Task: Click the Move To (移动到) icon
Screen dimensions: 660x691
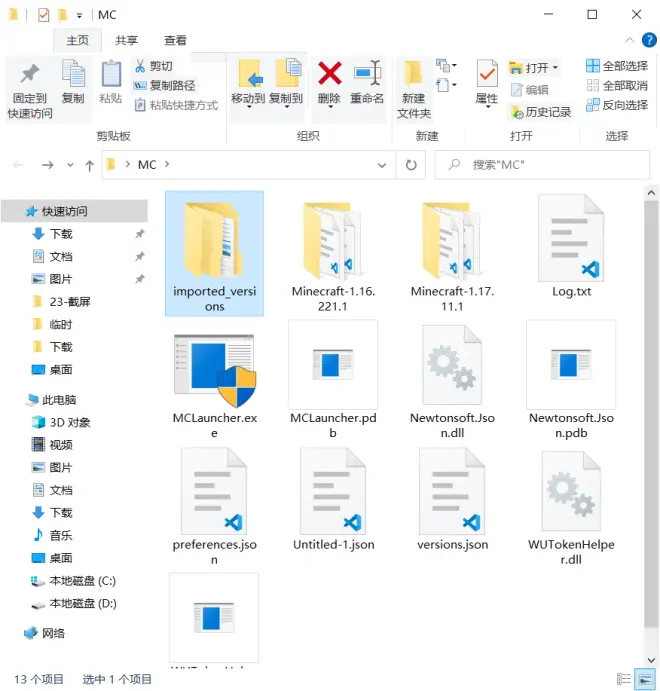Action: coord(249,74)
